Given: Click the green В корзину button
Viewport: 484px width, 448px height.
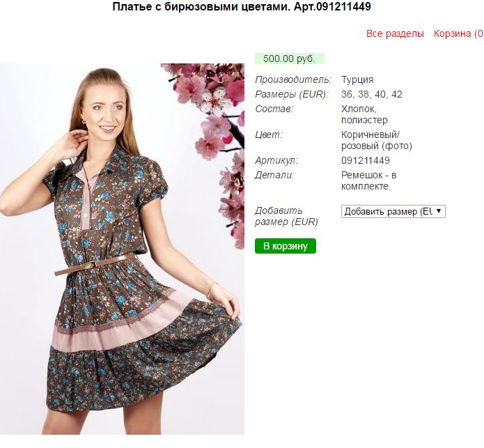Looking at the screenshot, I should click(286, 246).
